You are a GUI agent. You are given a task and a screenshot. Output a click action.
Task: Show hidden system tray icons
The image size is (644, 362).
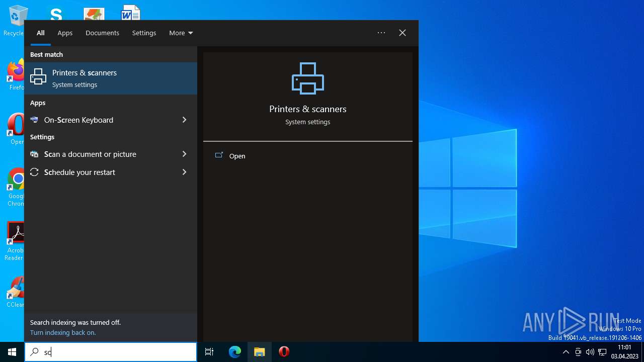(566, 352)
